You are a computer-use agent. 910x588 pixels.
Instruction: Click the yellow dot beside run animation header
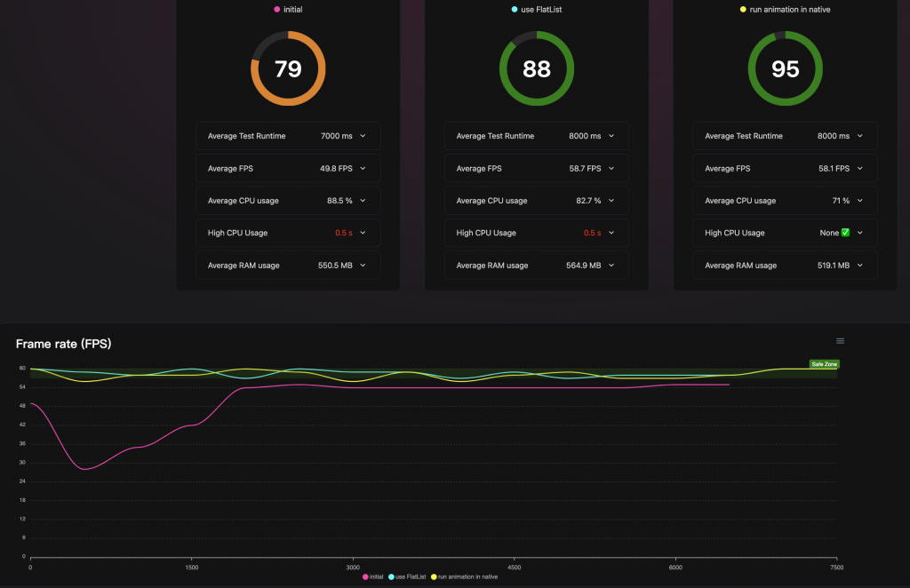point(743,9)
